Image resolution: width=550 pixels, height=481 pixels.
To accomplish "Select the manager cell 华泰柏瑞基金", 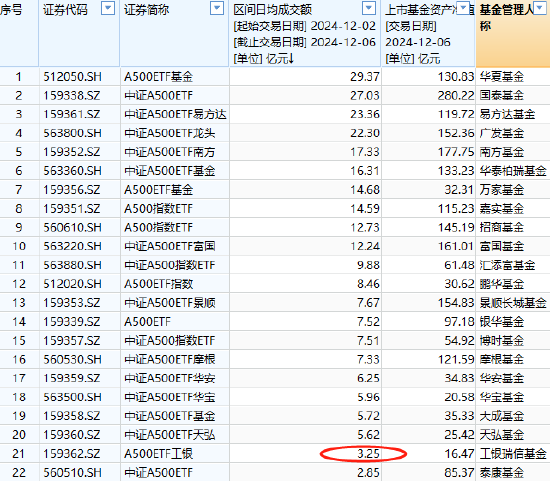I will 513,171.
